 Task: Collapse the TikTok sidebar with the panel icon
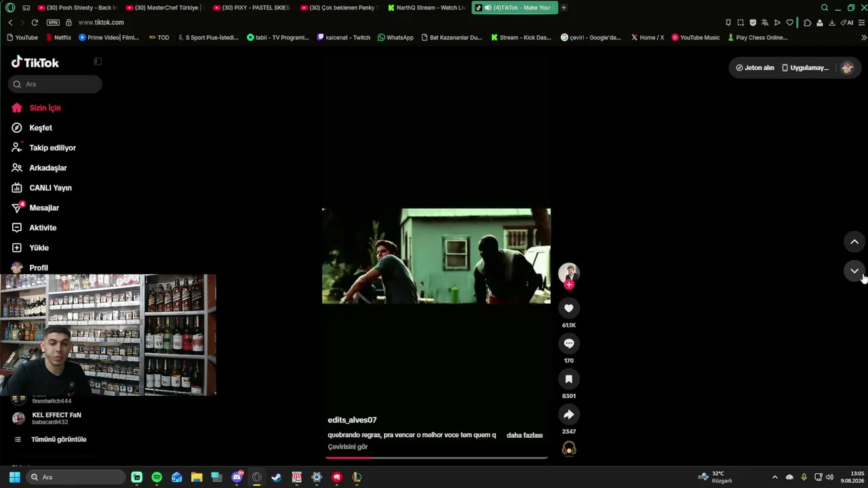pyautogui.click(x=98, y=62)
